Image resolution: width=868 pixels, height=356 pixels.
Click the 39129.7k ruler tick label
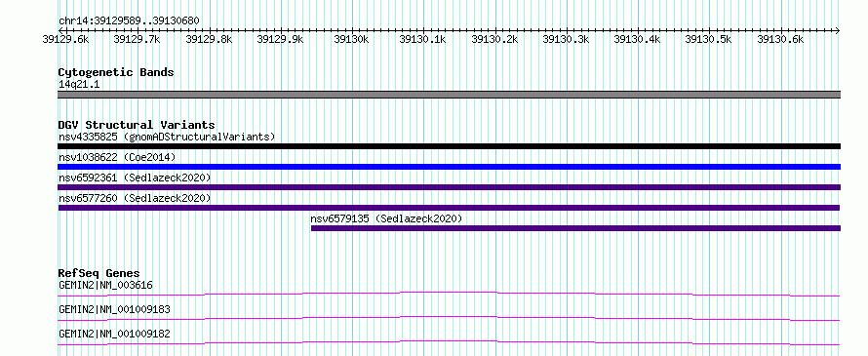click(x=137, y=39)
